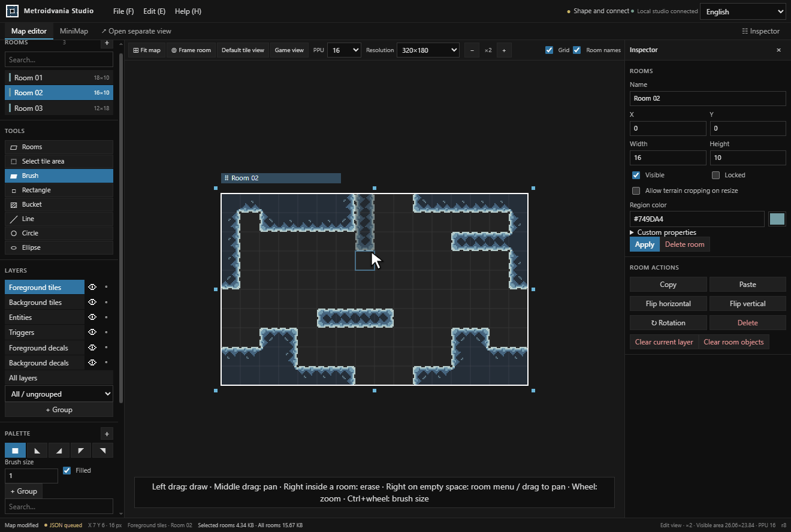
Task: Choose the bottom-right slope brush shape
Action: pyautogui.click(x=59, y=451)
